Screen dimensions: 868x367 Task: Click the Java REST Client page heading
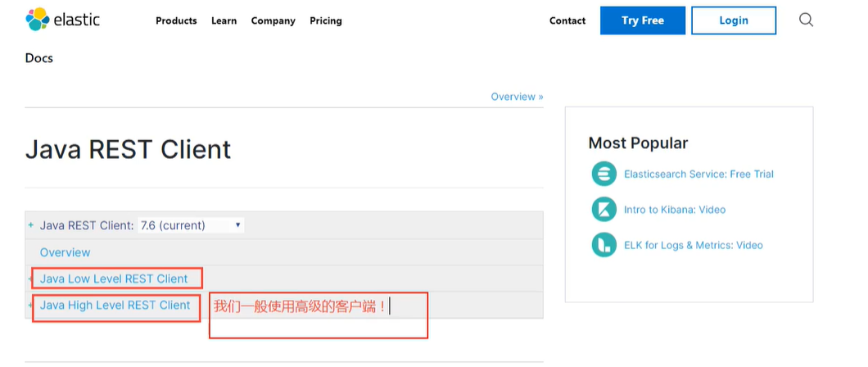point(128,149)
